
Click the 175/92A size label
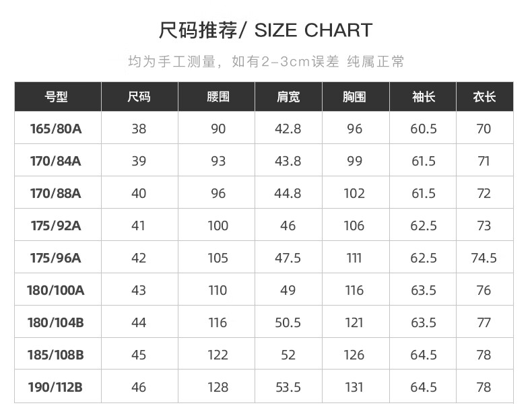(56, 225)
